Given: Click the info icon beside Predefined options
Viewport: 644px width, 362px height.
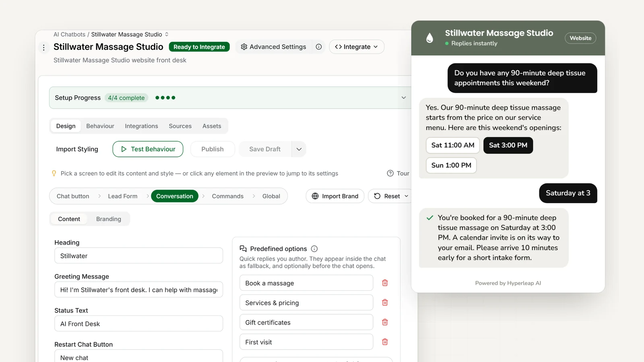Looking at the screenshot, I should point(314,249).
